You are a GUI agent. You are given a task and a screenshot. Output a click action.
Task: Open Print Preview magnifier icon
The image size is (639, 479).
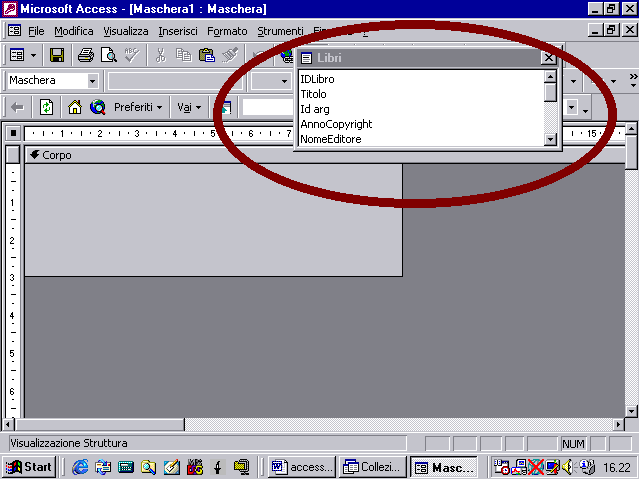pos(109,55)
